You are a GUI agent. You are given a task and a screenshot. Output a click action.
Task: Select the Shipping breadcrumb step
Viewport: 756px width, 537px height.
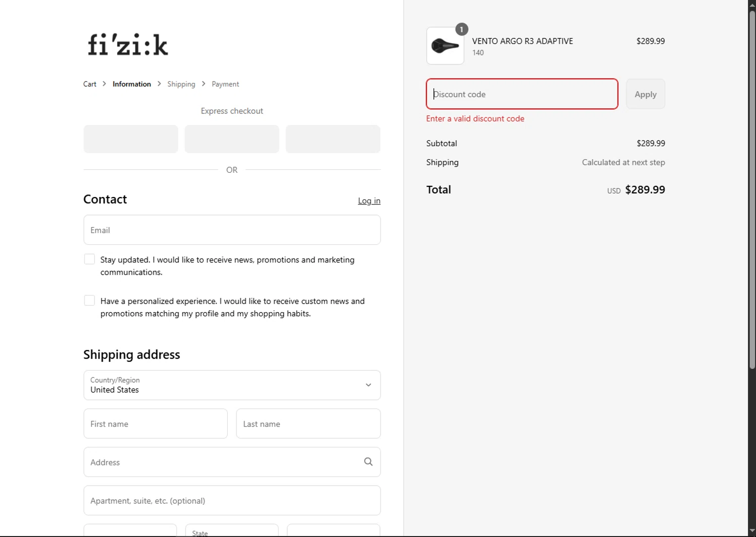(x=181, y=84)
